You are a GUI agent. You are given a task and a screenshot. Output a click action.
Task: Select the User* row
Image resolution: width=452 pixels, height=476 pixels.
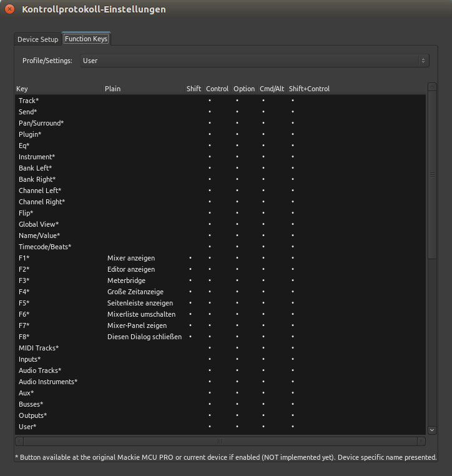point(220,427)
